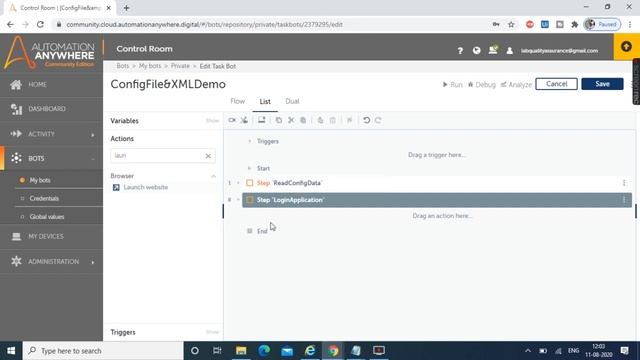640x360 pixels.
Task: Click the Launch website action icon
Action: tap(116, 187)
